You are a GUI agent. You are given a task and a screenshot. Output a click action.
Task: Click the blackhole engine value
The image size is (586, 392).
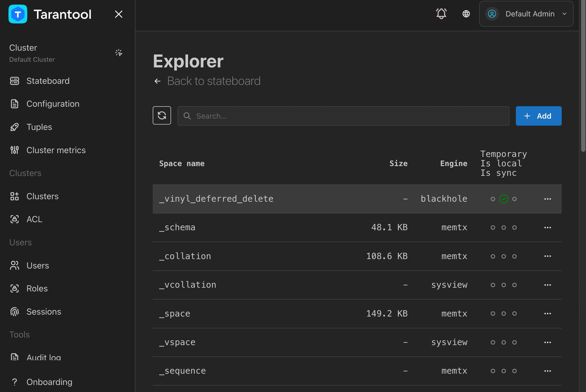pos(444,199)
